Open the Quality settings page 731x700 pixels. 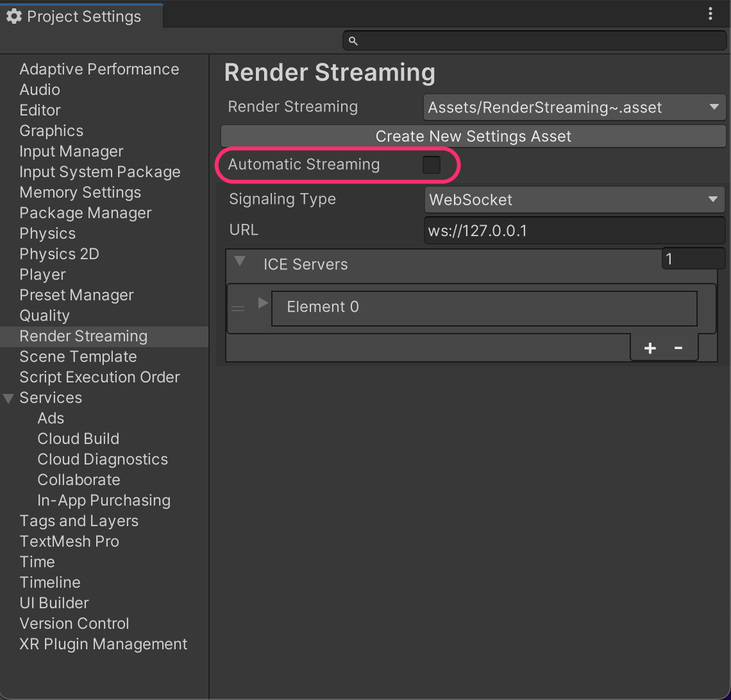click(44, 316)
